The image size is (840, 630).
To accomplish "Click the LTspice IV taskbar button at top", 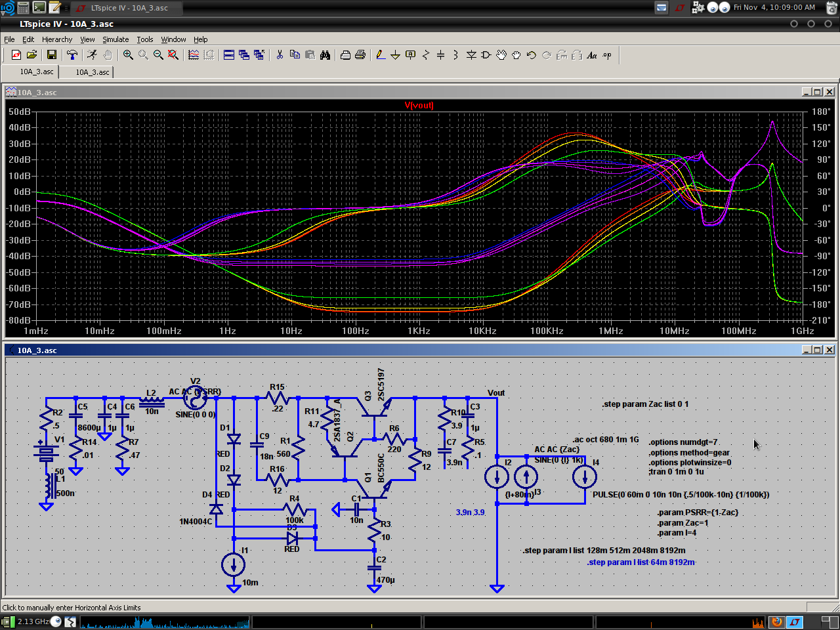I will click(x=125, y=8).
